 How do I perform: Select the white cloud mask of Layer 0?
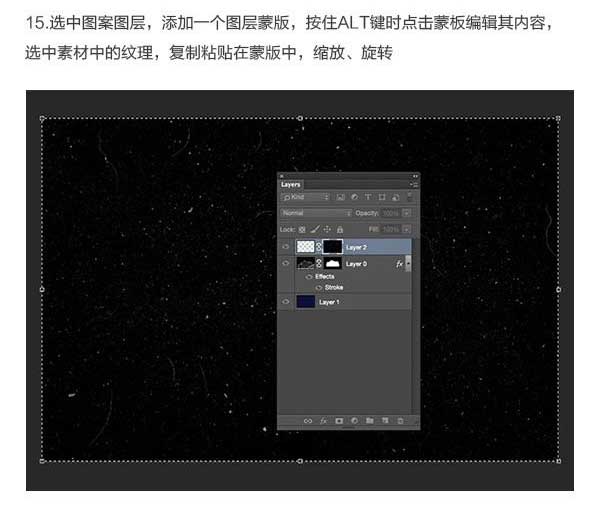pyautogui.click(x=333, y=263)
